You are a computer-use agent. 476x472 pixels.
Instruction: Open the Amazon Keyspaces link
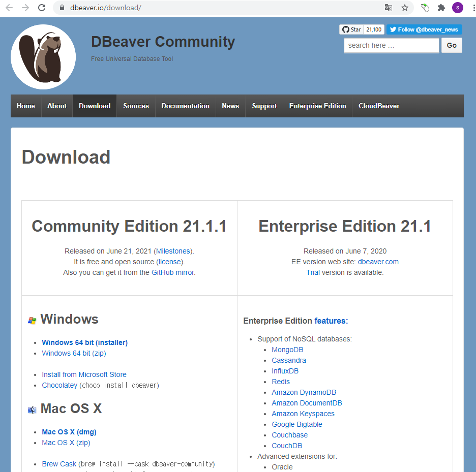(303, 414)
